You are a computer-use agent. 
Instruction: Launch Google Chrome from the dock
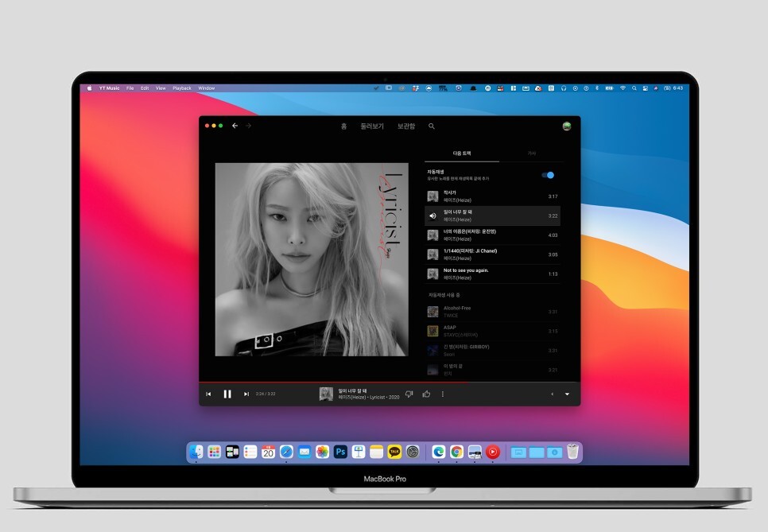456,452
